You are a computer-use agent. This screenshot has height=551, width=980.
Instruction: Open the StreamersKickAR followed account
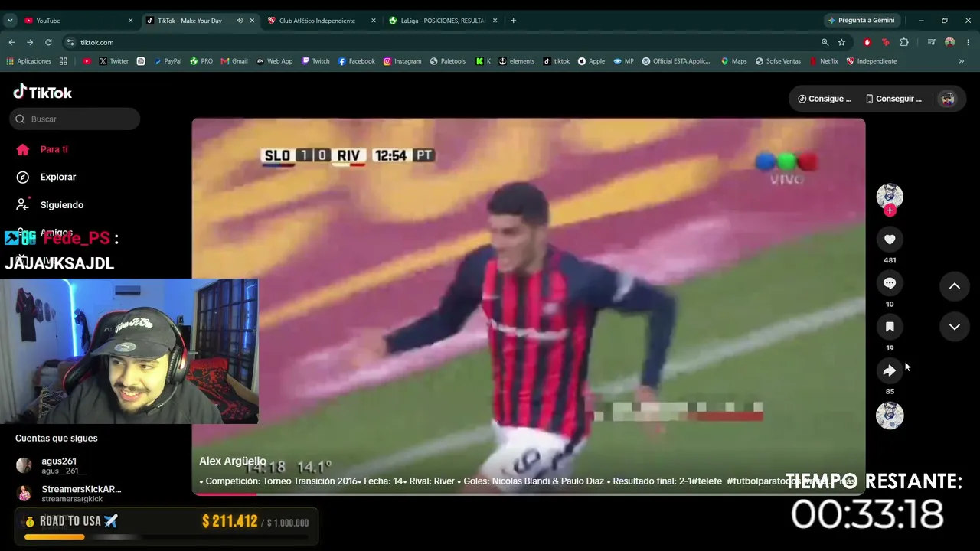pyautogui.click(x=69, y=493)
